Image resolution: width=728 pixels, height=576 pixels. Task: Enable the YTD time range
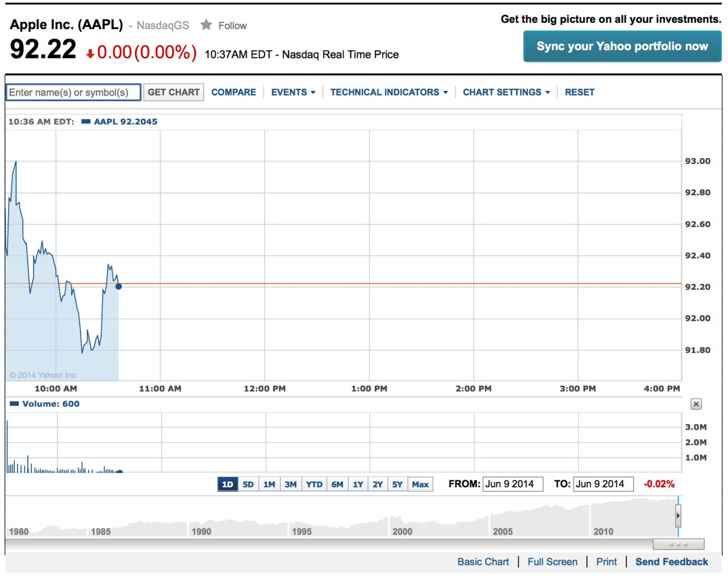coord(313,484)
